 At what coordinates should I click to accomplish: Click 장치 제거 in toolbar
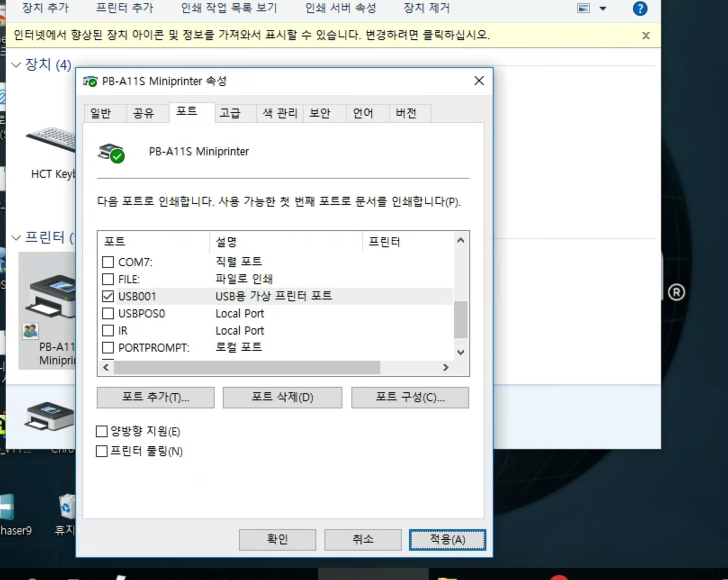427,8
